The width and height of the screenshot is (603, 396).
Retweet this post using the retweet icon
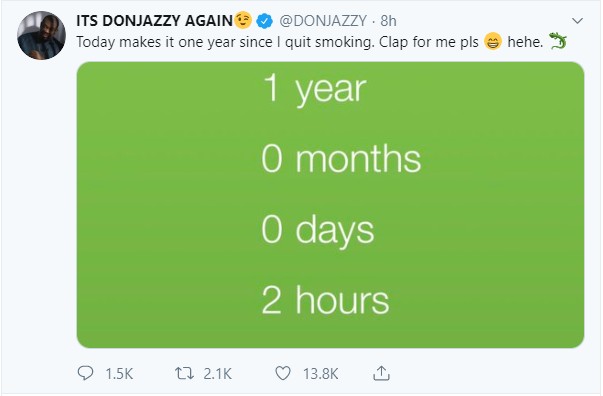tap(184, 373)
